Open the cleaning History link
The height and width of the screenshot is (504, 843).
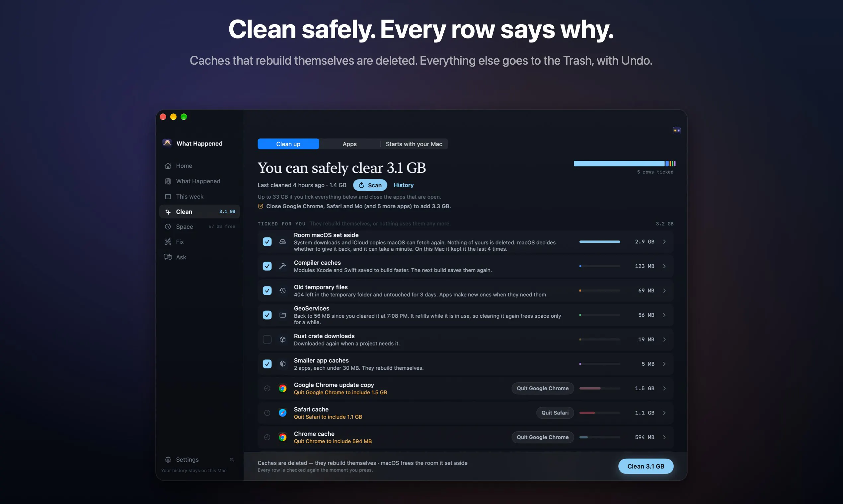click(404, 185)
